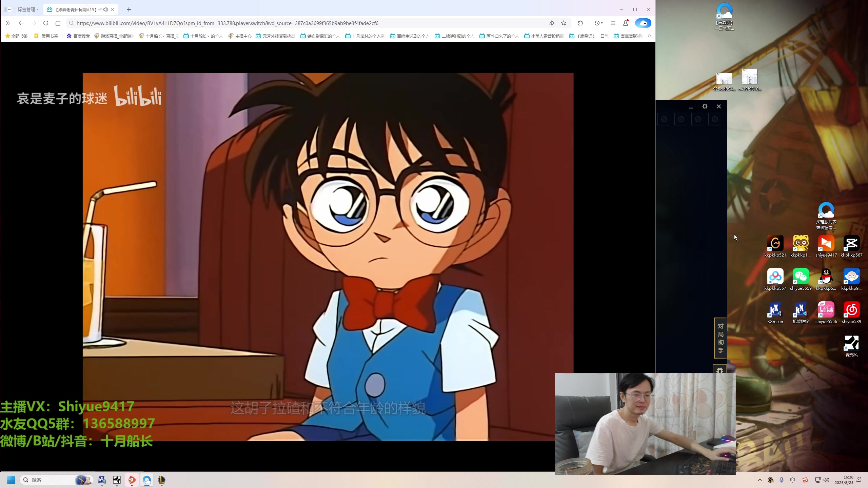868x488 pixels.
Task: Open the shiyue539 NetEase Music shortcut
Action: tap(851, 312)
